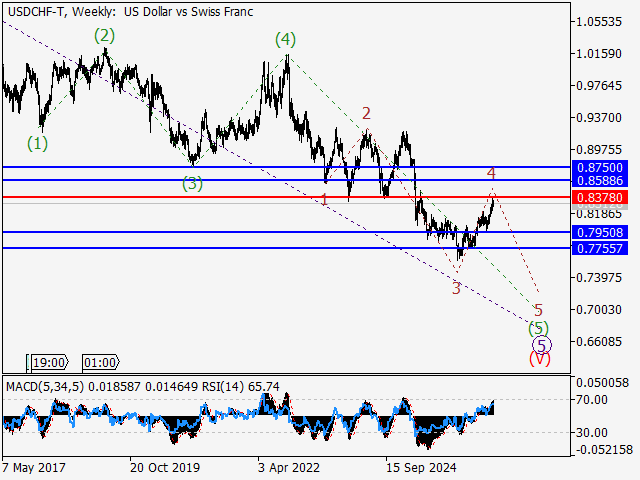Click the 15 Sep 2024 date label
The image size is (640, 480).
point(421,467)
